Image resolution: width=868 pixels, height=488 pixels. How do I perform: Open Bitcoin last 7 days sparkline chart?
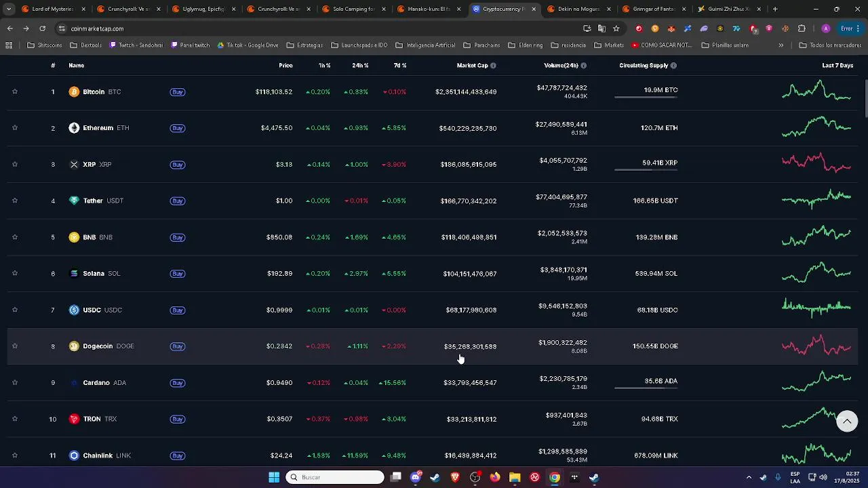(816, 91)
